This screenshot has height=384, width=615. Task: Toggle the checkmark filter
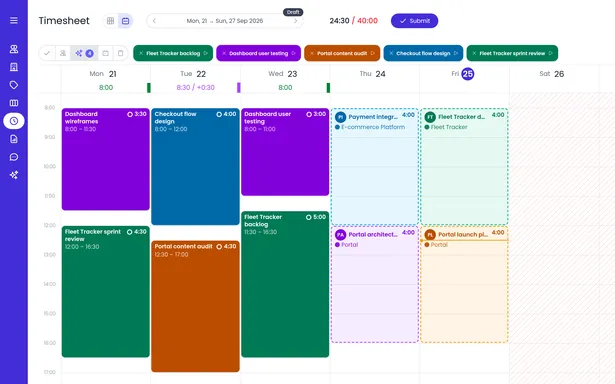point(47,53)
